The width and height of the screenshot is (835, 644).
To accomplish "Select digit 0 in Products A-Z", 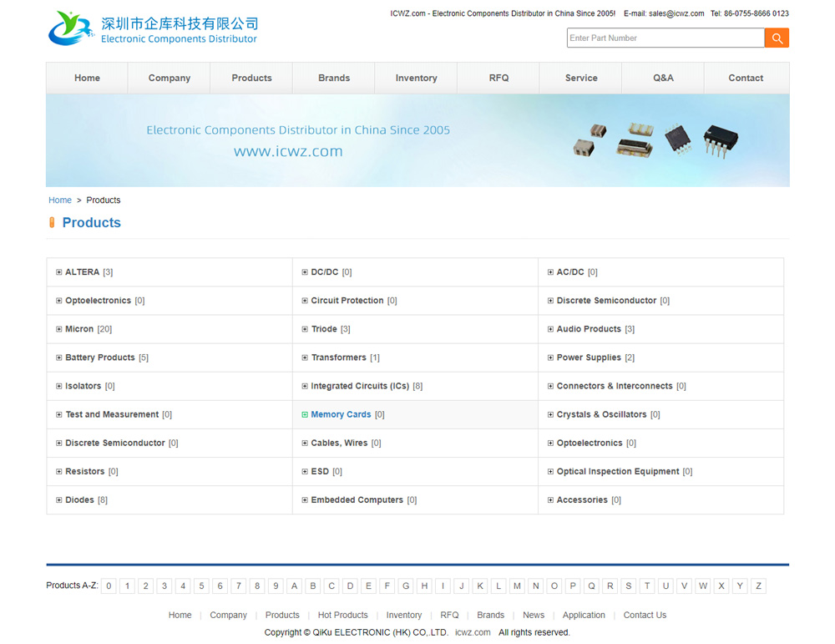I will coord(109,586).
